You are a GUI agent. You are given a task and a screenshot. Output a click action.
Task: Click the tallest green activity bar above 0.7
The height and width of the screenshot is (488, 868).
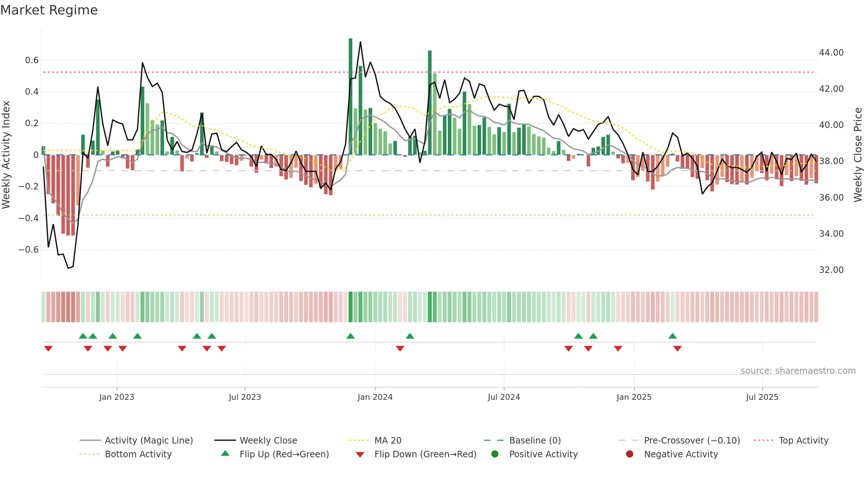[350, 97]
